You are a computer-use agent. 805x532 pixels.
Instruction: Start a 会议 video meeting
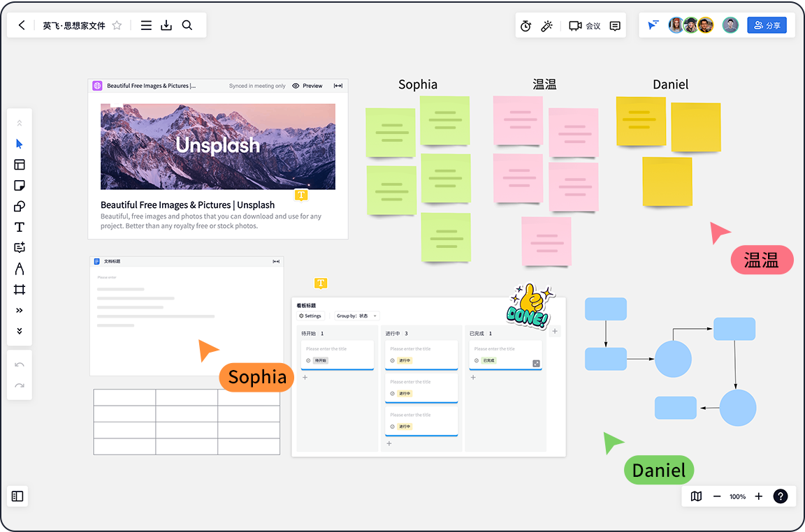(585, 26)
